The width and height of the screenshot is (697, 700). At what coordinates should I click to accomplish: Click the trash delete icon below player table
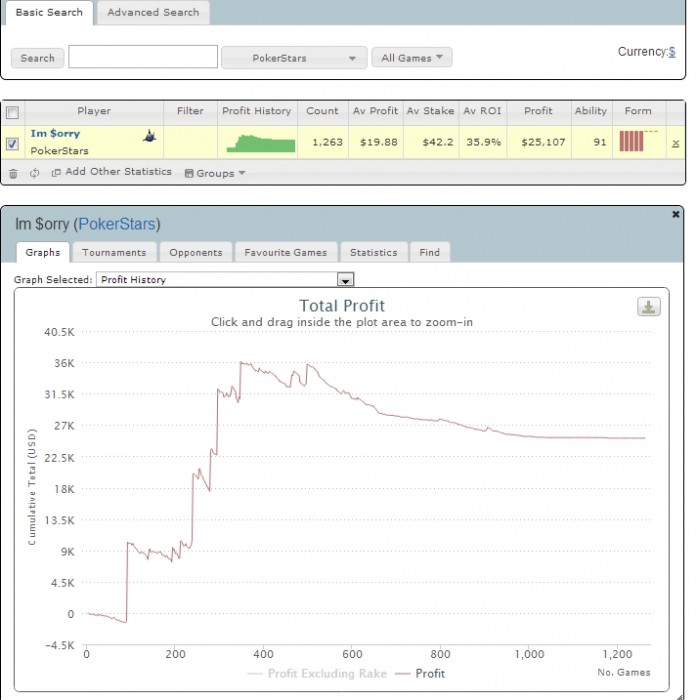pos(13,174)
